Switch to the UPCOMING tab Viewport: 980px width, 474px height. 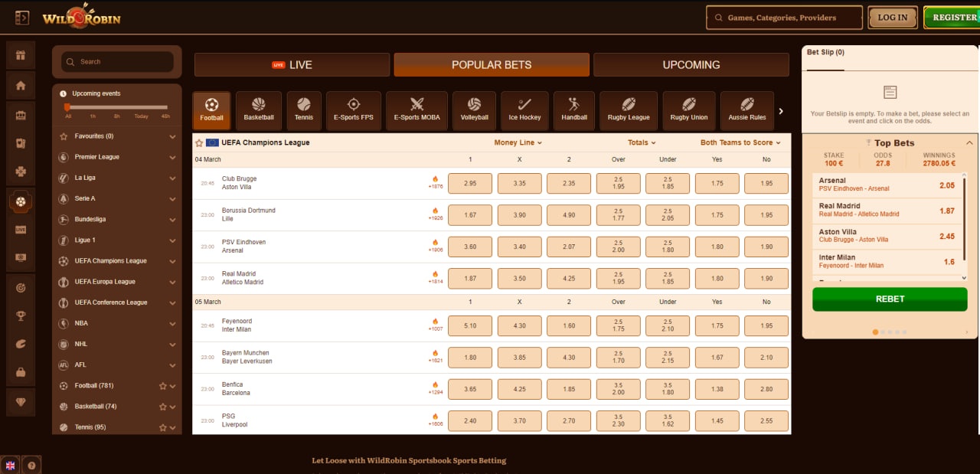click(691, 65)
